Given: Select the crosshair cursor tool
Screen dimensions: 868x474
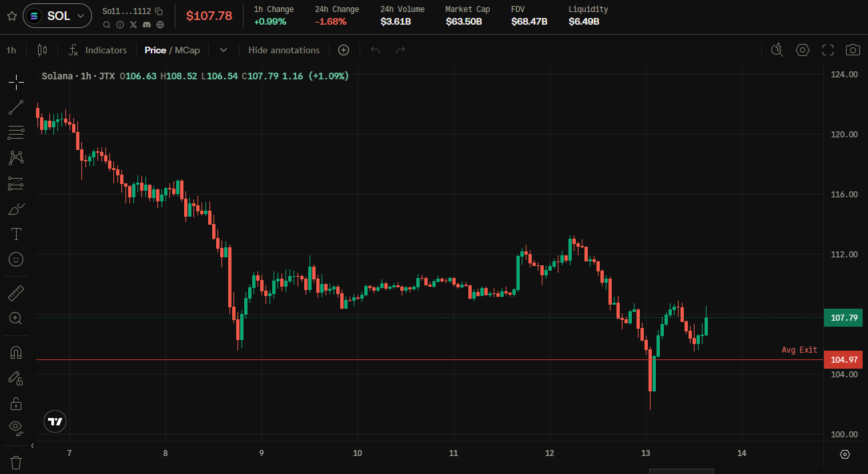Looking at the screenshot, I should point(16,82).
